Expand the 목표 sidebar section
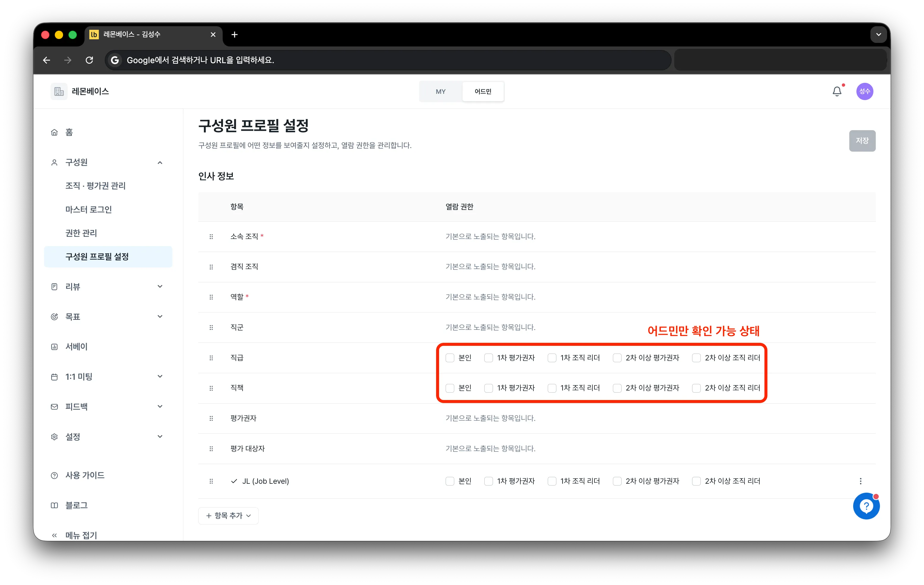Viewport: 924px width, 585px height. 160,316
